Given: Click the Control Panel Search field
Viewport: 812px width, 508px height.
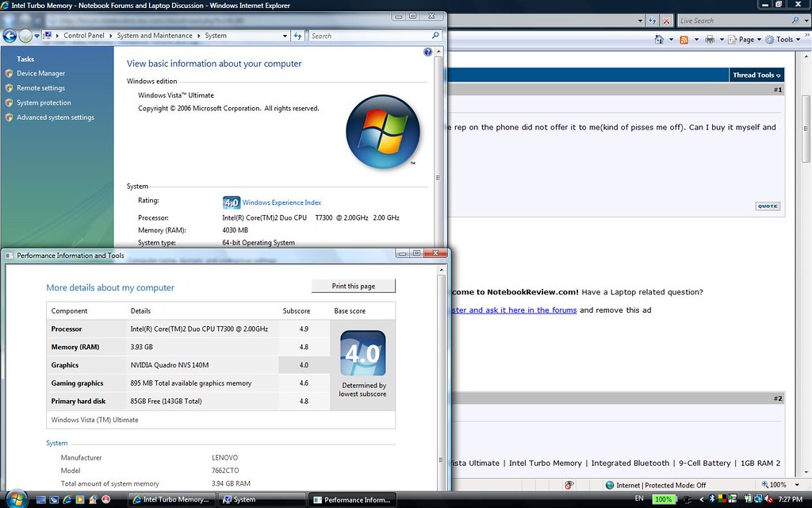Looking at the screenshot, I should [370, 37].
